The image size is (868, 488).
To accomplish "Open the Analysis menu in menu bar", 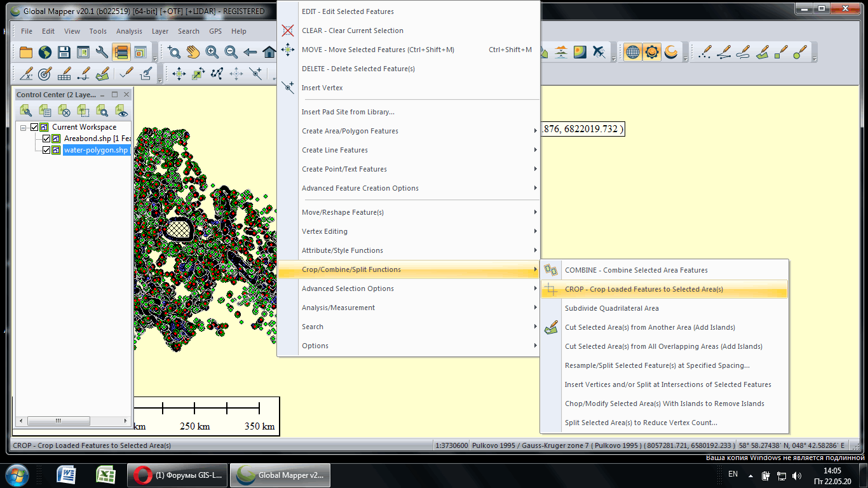I will pos(129,31).
